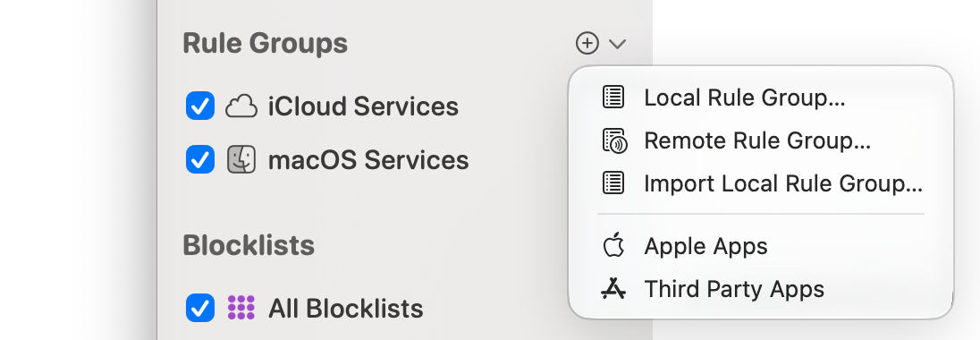
Task: Toggle the All Blocklists checkbox
Action: [x=200, y=308]
